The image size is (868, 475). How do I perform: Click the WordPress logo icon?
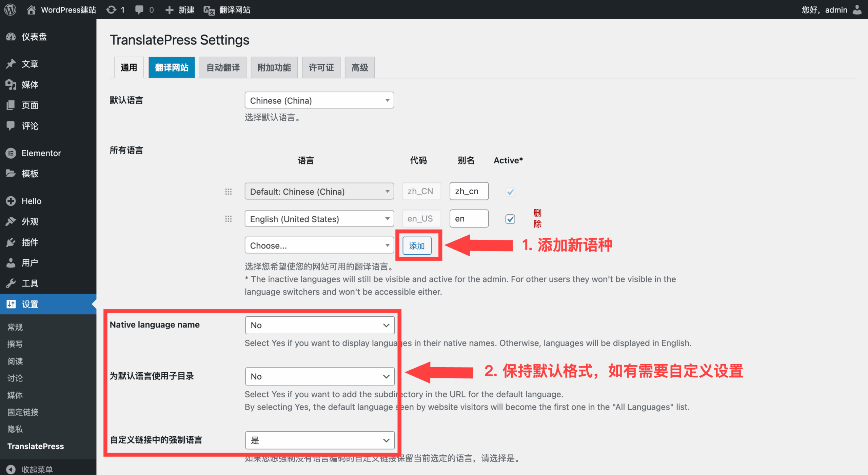[11, 9]
